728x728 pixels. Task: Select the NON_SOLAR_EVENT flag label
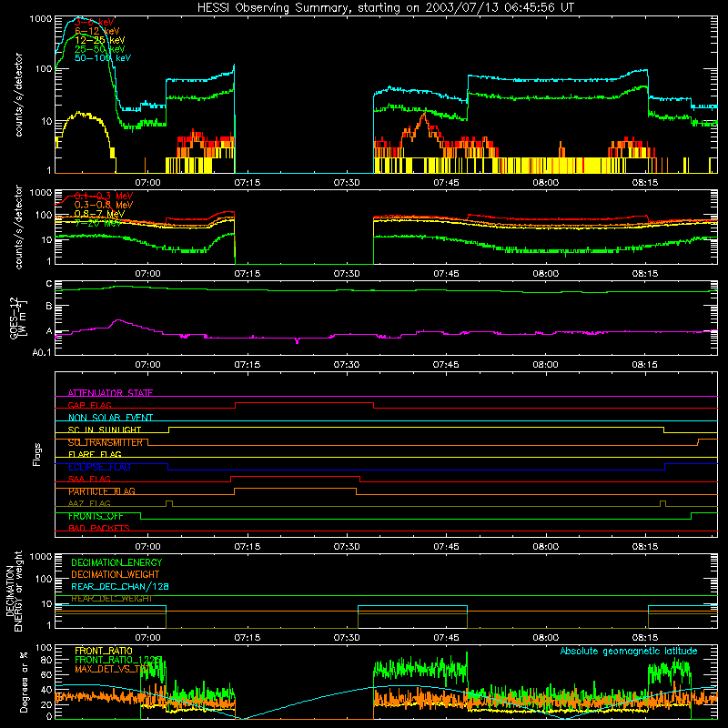110,418
